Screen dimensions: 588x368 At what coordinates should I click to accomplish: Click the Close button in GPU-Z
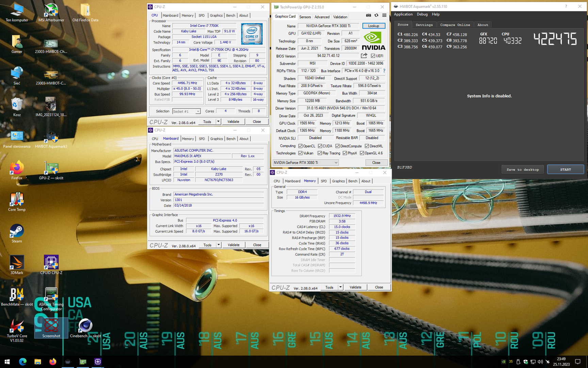(x=376, y=163)
